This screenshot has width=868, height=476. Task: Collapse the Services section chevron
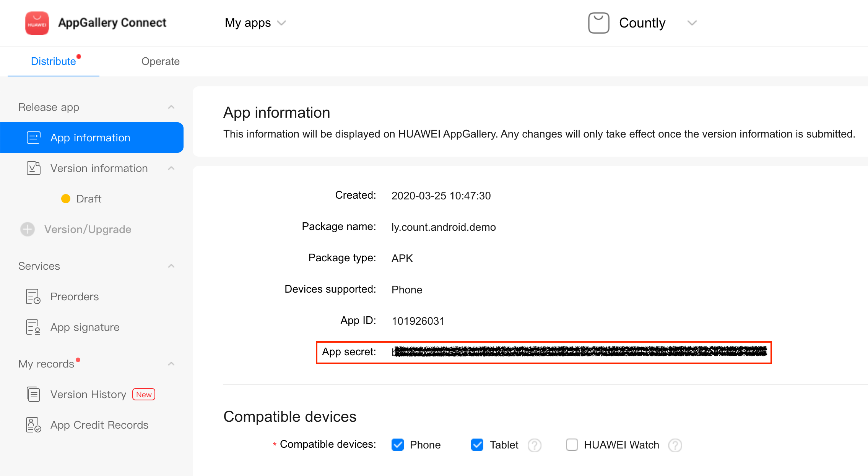pyautogui.click(x=171, y=266)
